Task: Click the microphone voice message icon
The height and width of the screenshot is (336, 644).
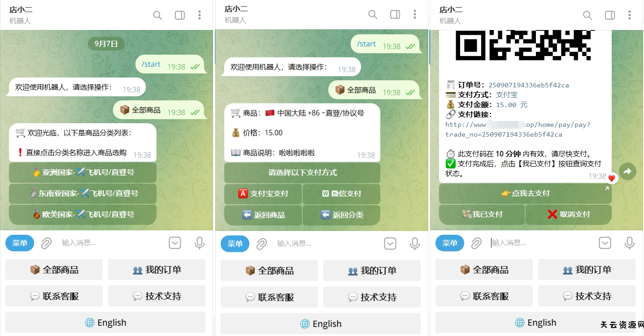Action: click(199, 243)
